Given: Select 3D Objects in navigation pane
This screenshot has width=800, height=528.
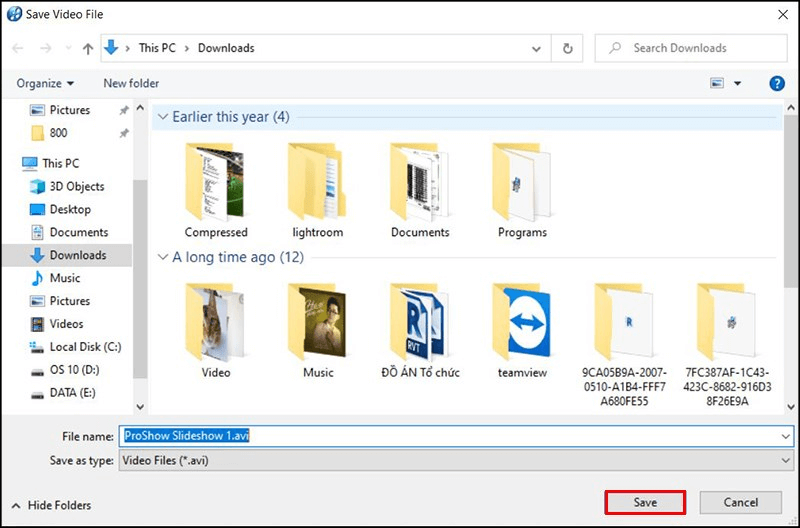Looking at the screenshot, I should tap(77, 186).
